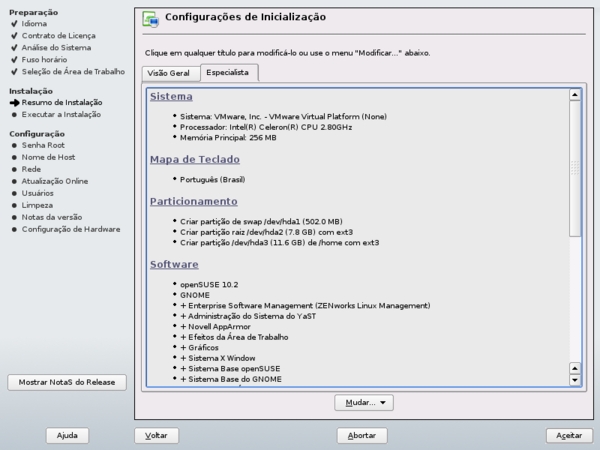Click the Sistema Base do GNOME entry

click(x=231, y=379)
